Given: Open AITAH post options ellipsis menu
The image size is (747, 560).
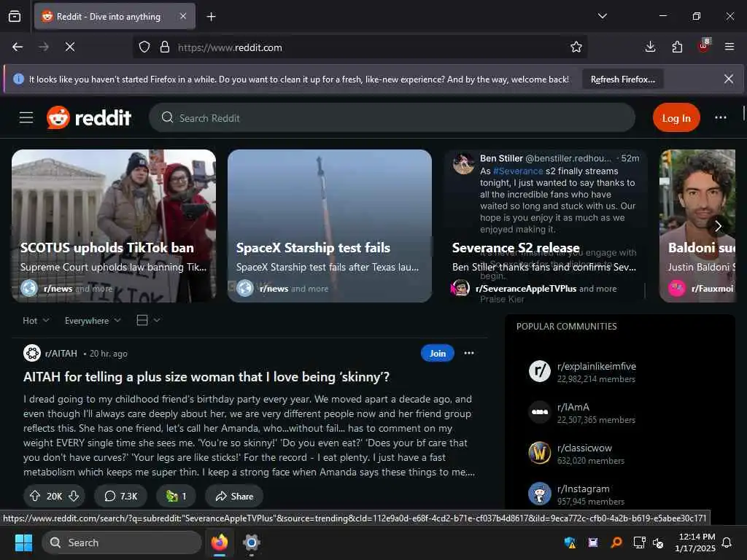Looking at the screenshot, I should tap(469, 354).
